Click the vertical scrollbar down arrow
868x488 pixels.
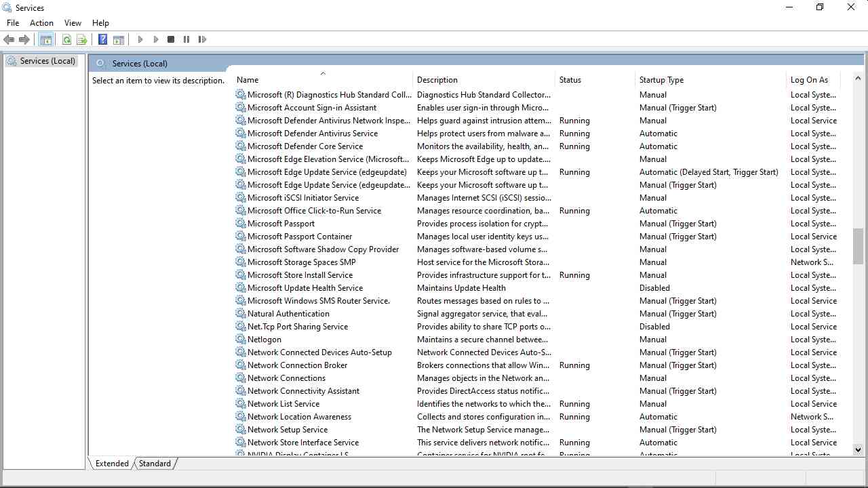click(x=858, y=449)
